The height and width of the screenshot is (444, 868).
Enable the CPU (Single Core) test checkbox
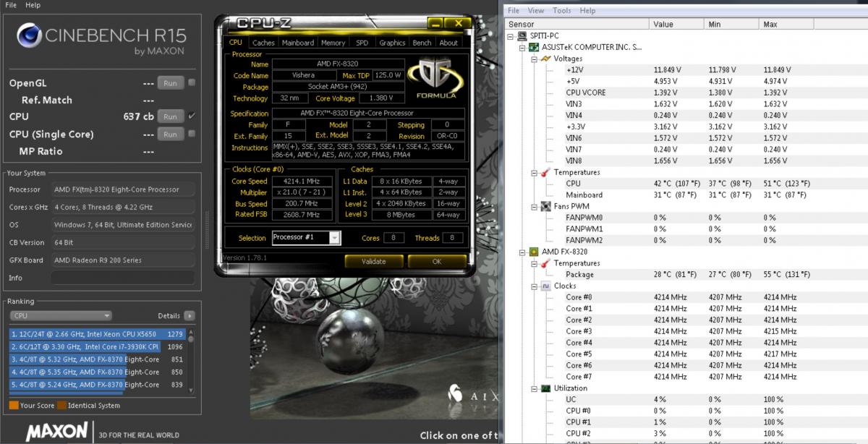pyautogui.click(x=192, y=134)
